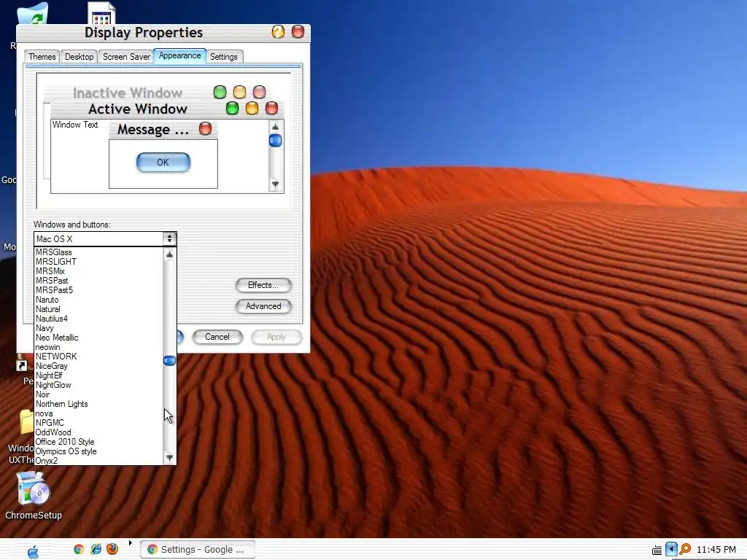This screenshot has width=747, height=560.
Task: Launch Chrome from the quick launch bar
Action: point(79,549)
